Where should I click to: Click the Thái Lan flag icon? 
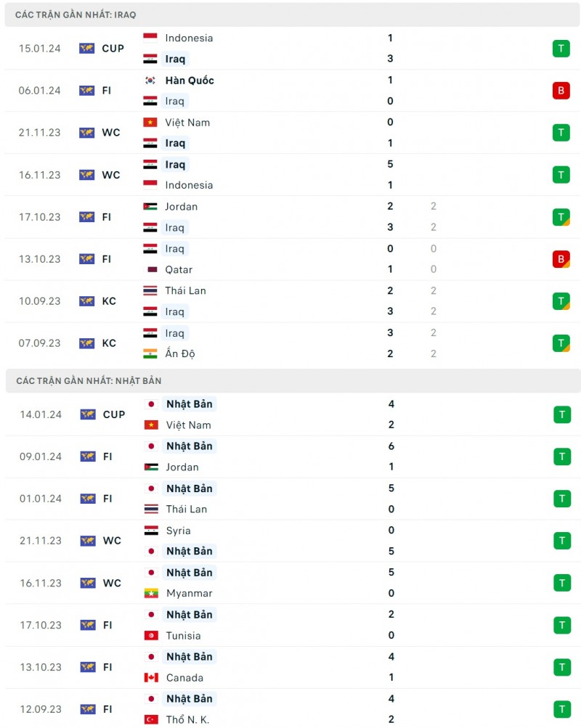(x=149, y=290)
